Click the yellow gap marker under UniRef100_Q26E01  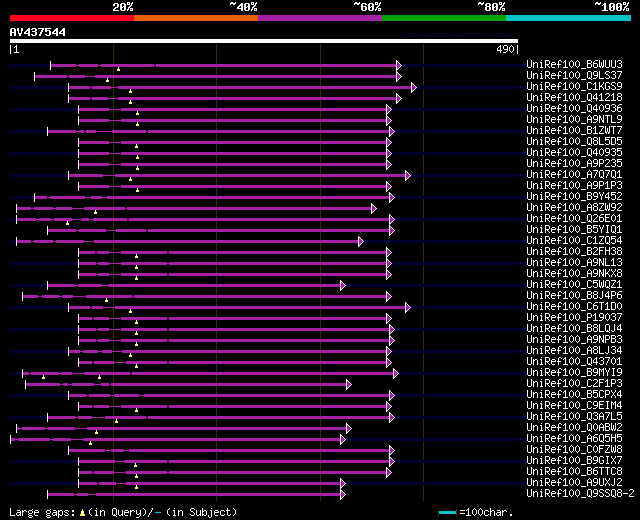click(x=67, y=223)
